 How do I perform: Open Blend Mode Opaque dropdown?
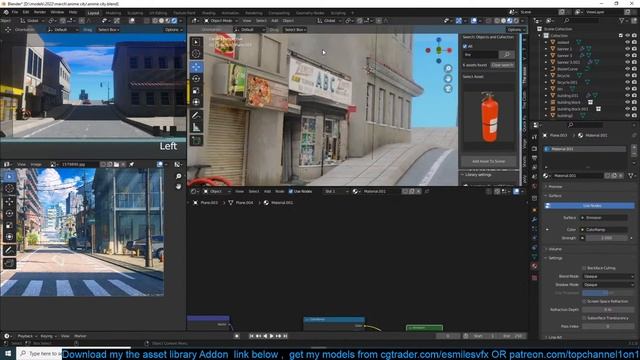pos(608,276)
